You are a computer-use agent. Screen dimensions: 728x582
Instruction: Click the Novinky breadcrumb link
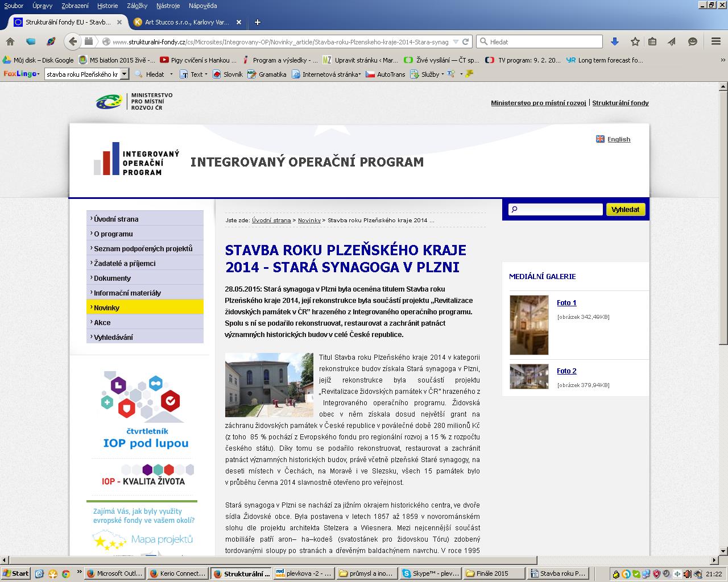tap(309, 220)
